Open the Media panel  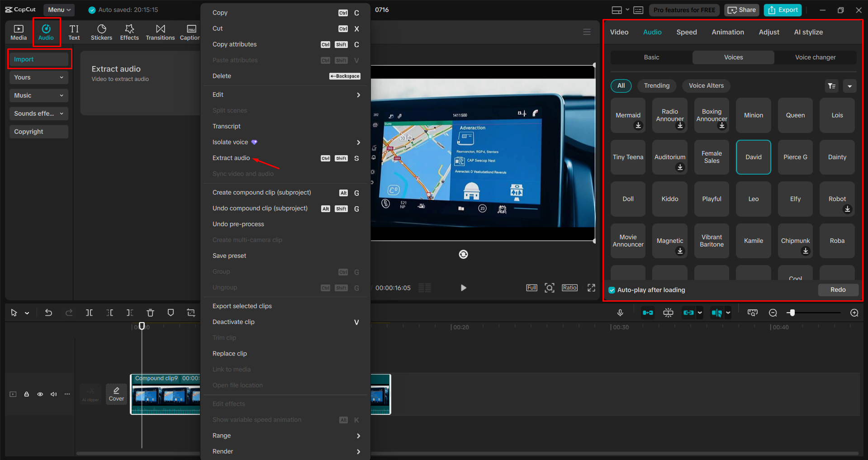[18, 32]
